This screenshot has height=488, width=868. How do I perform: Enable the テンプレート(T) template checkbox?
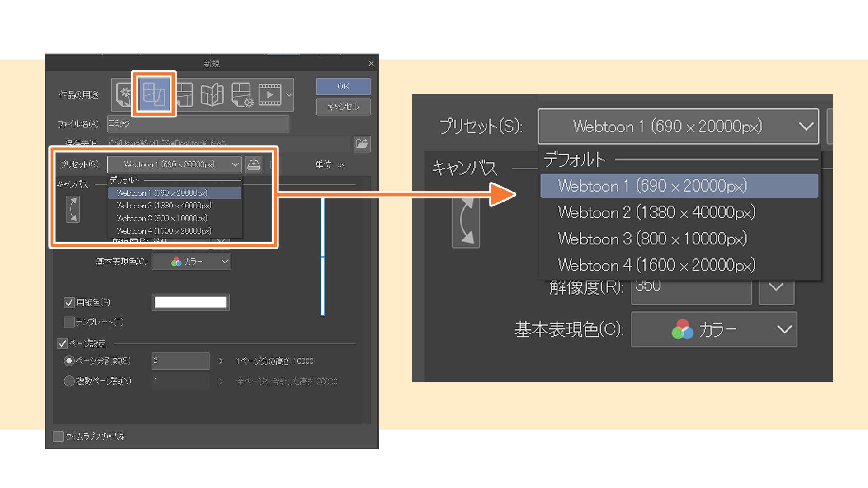(x=69, y=322)
